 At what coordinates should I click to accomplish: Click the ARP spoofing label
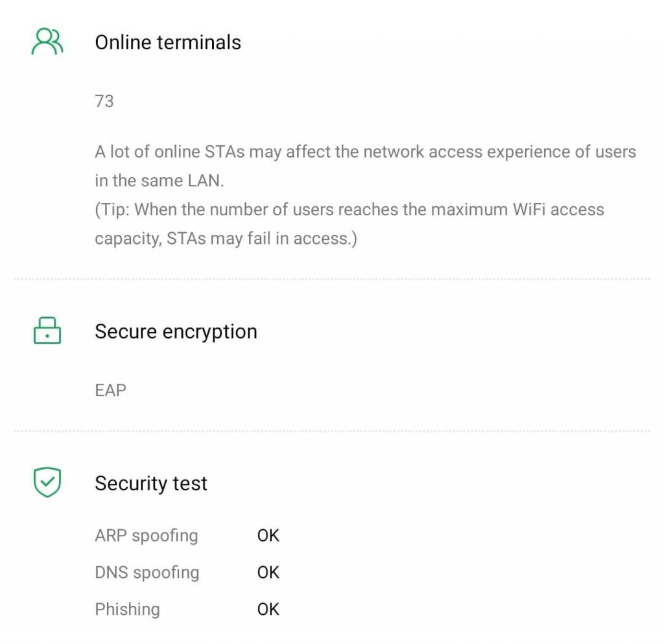click(146, 536)
